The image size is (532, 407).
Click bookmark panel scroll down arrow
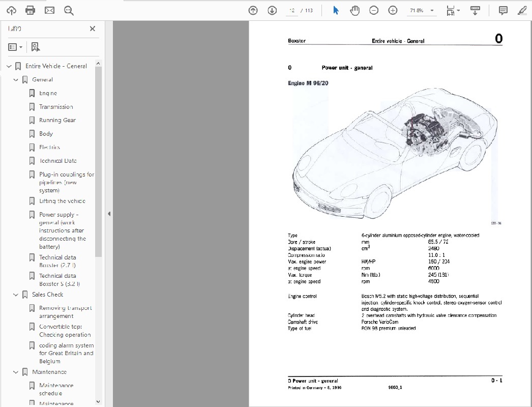(x=98, y=401)
